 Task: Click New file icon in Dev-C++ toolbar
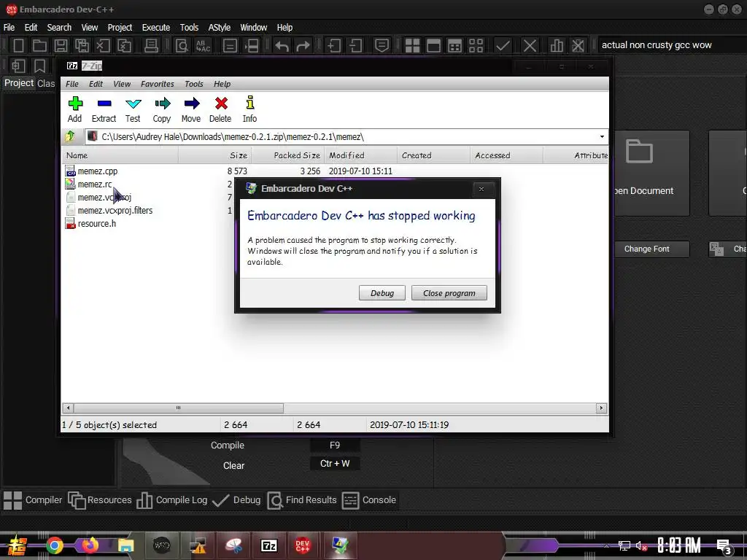coord(18,46)
